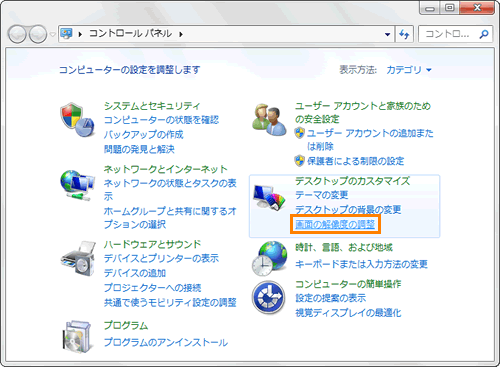This screenshot has width=500, height=367.
Task: Click the refresh arrows button
Action: (404, 34)
